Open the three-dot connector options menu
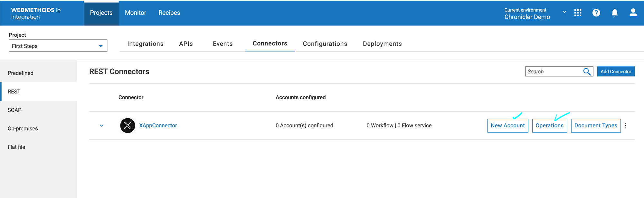The height and width of the screenshot is (198, 644). tap(625, 126)
